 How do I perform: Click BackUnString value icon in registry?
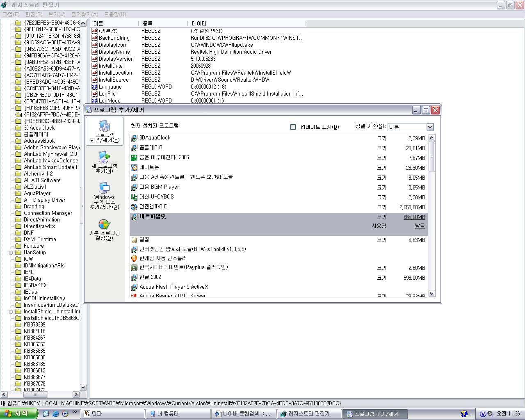tap(95, 38)
